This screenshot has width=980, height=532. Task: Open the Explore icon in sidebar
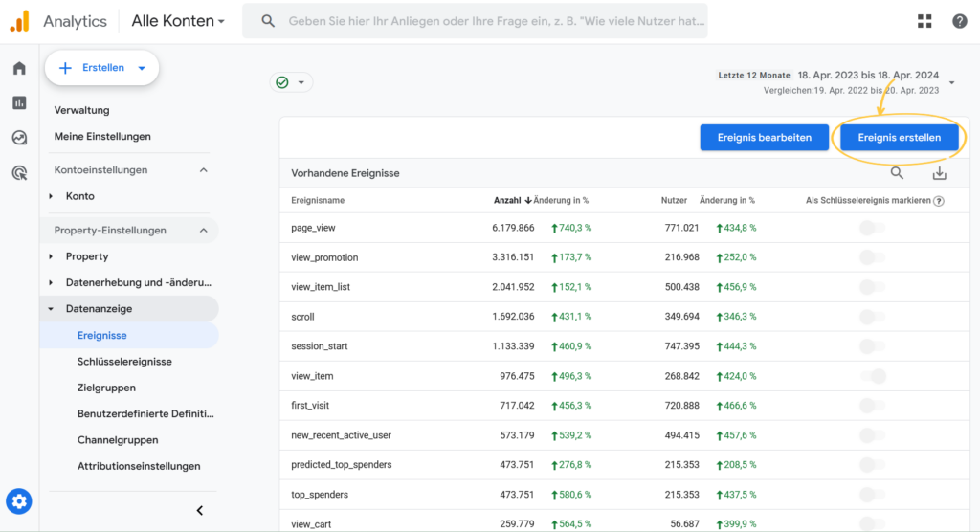19,138
